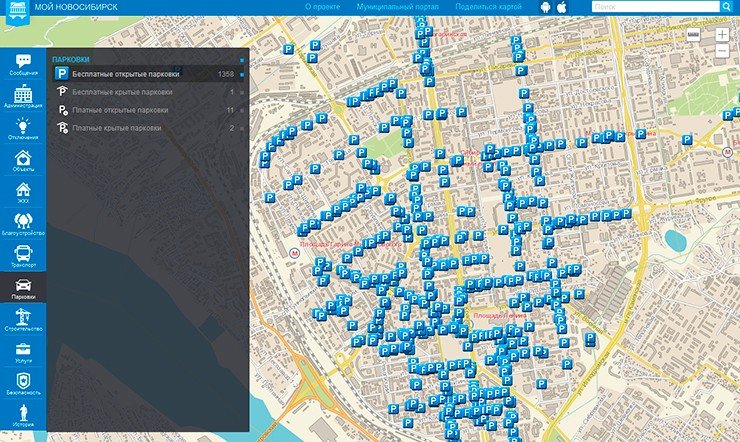740x442 pixels.
Task: Select the Транспорт bus icon
Action: [x=23, y=256]
